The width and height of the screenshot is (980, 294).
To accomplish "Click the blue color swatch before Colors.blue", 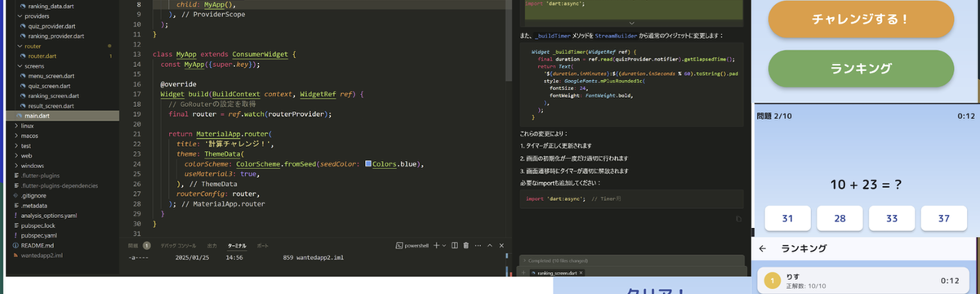I will click(x=369, y=164).
